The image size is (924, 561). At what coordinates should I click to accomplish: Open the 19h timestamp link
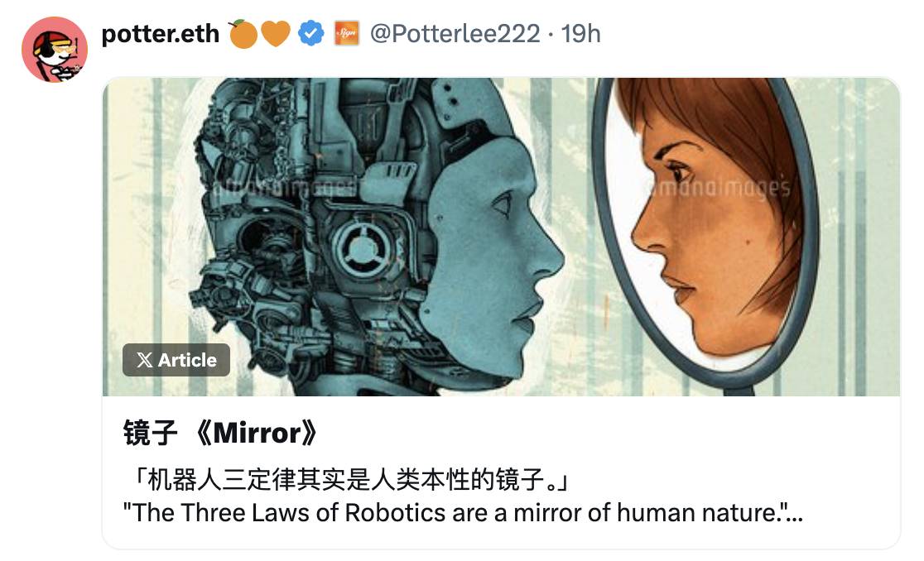[580, 34]
